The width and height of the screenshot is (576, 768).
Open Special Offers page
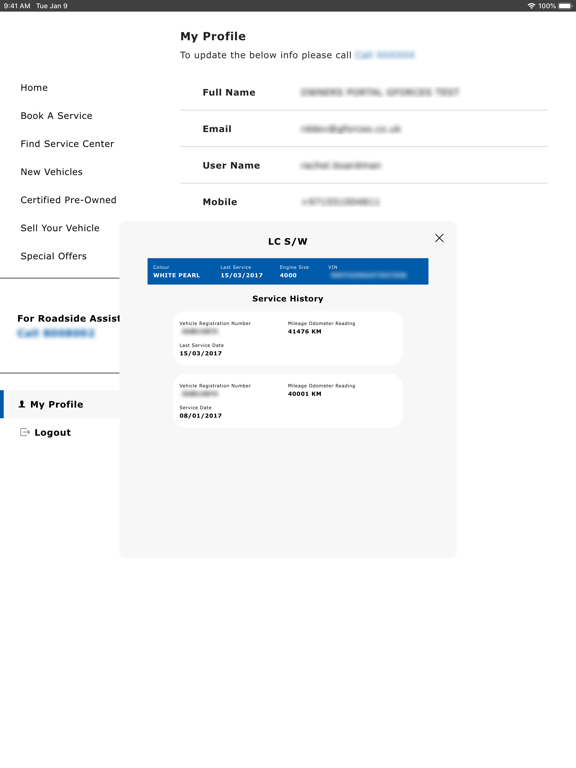tap(53, 256)
